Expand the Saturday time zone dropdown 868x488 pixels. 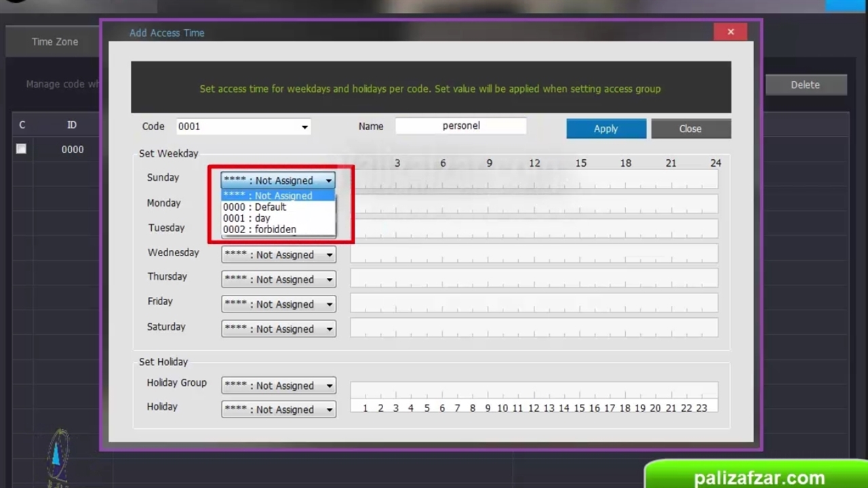coord(329,329)
